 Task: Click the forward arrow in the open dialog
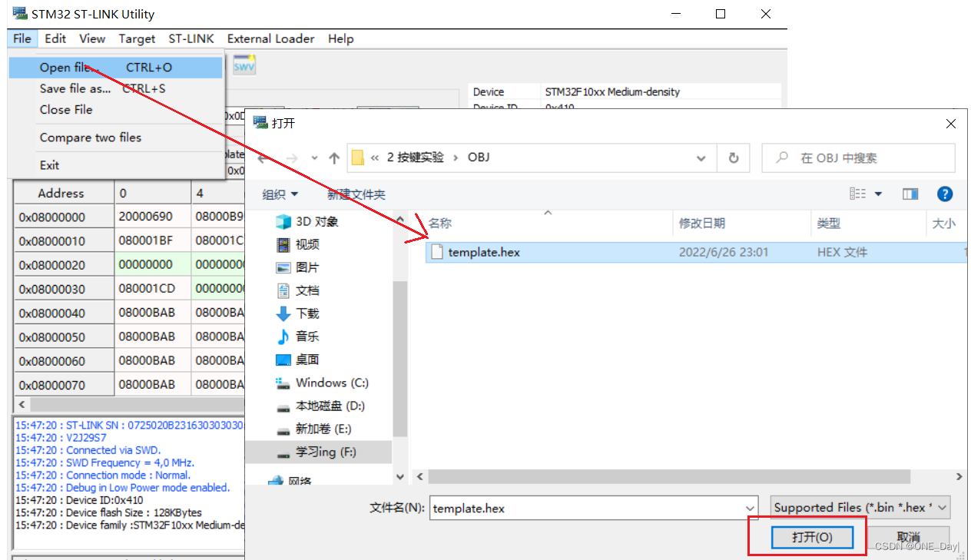pyautogui.click(x=291, y=157)
